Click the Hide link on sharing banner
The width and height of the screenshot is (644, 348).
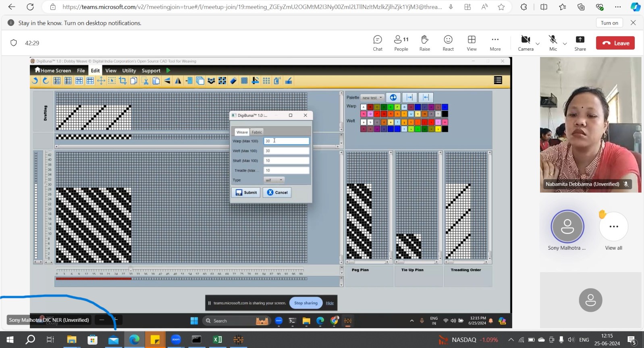(330, 303)
